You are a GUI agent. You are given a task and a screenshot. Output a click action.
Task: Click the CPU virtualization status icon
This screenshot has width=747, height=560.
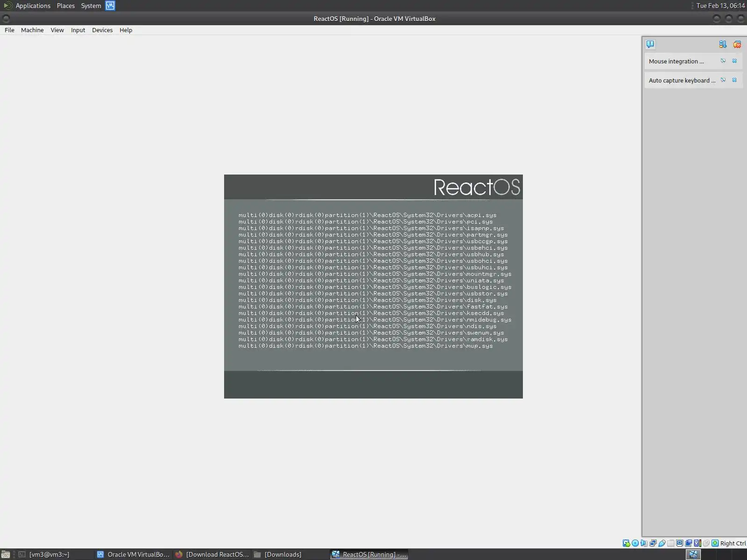point(698,543)
